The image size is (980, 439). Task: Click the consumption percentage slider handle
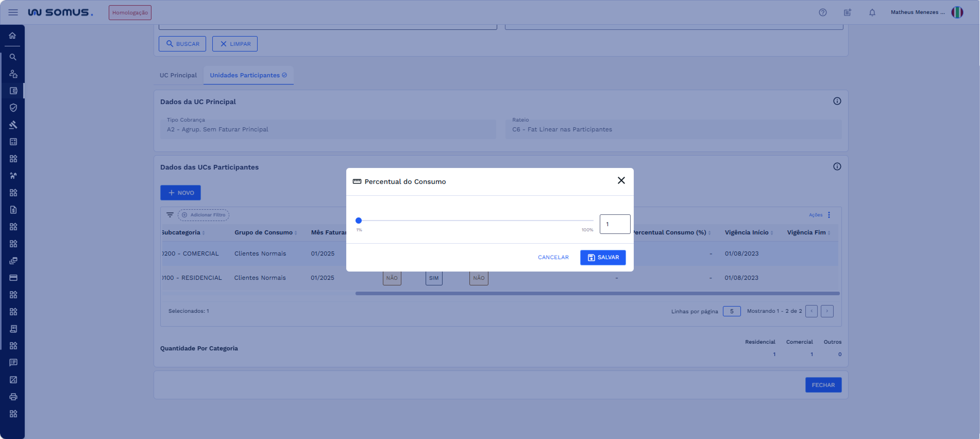358,221
